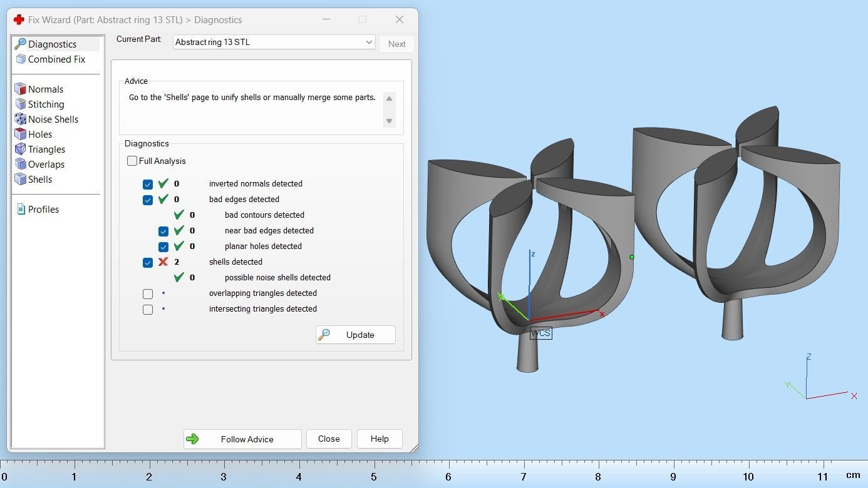The image size is (868, 488).
Task: Click the X in the Fix Wizard title bar
Action: pos(400,19)
